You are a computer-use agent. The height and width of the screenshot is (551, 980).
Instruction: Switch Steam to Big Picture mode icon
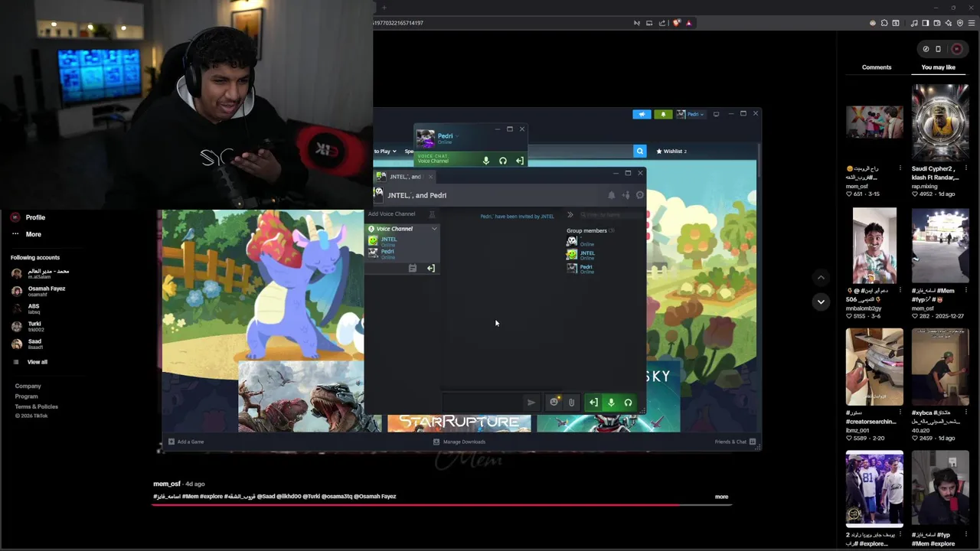716,114
